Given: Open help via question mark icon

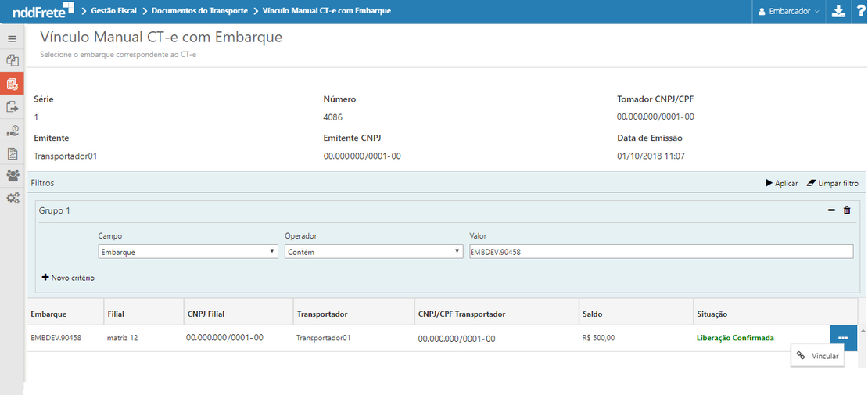Looking at the screenshot, I should [858, 11].
